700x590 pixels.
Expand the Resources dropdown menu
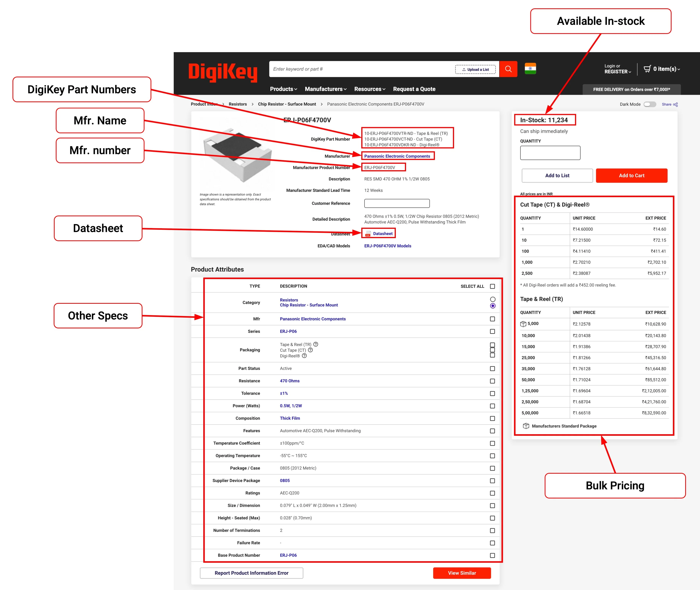pyautogui.click(x=370, y=89)
